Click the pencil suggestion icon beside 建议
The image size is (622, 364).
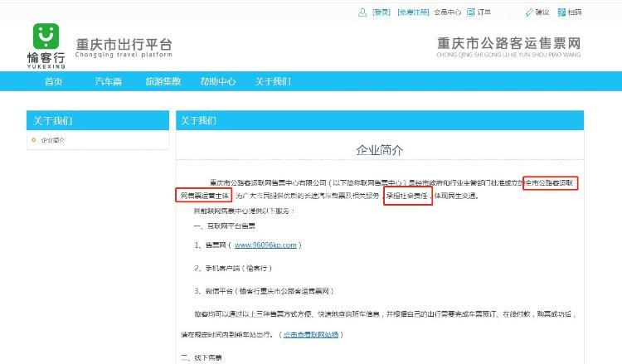coord(529,12)
